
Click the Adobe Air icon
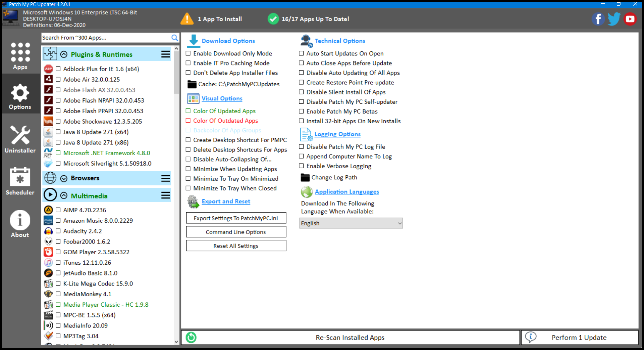coord(48,79)
